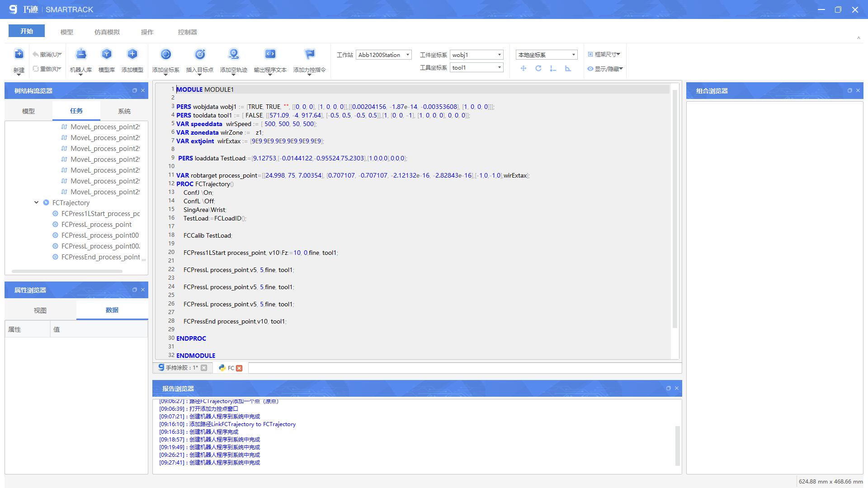Select the angle measure tool icon
Image resolution: width=868 pixels, height=488 pixels.
(568, 68)
